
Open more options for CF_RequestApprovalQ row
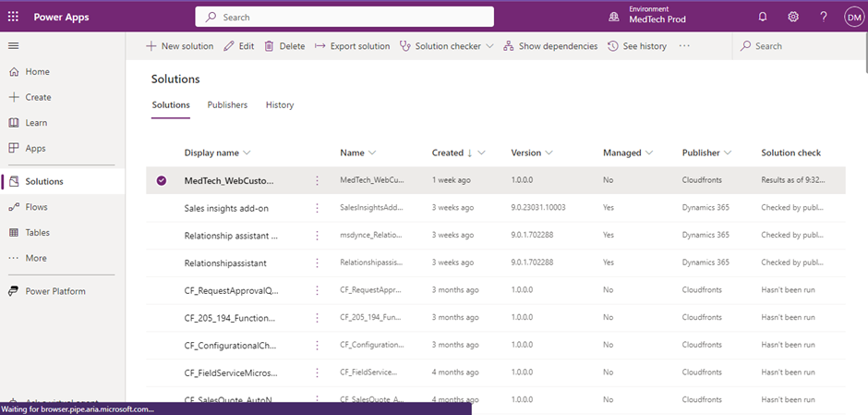coord(318,290)
